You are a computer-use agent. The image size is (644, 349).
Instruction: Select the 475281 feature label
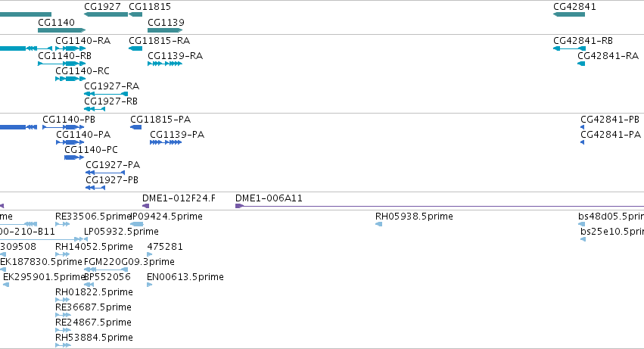click(x=165, y=247)
